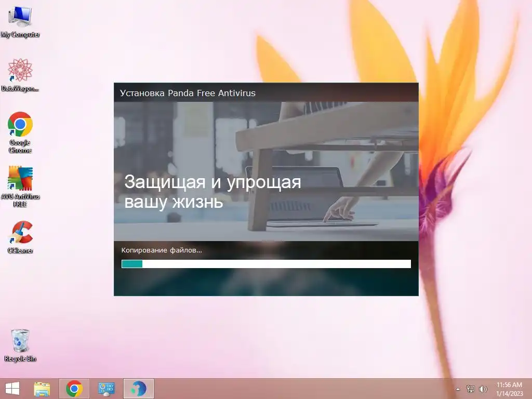Open File Explorer from the taskbar
Screen dimensions: 532x399
coord(42,389)
